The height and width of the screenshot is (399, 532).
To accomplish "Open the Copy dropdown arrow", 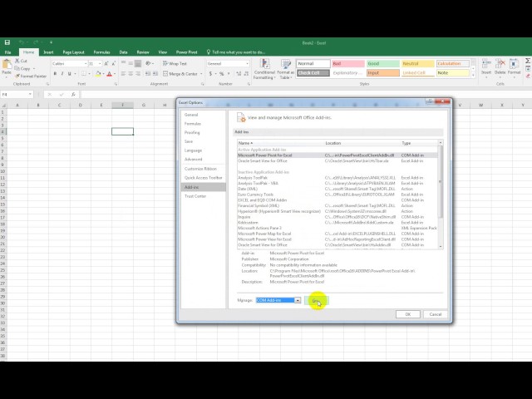I will [x=34, y=68].
